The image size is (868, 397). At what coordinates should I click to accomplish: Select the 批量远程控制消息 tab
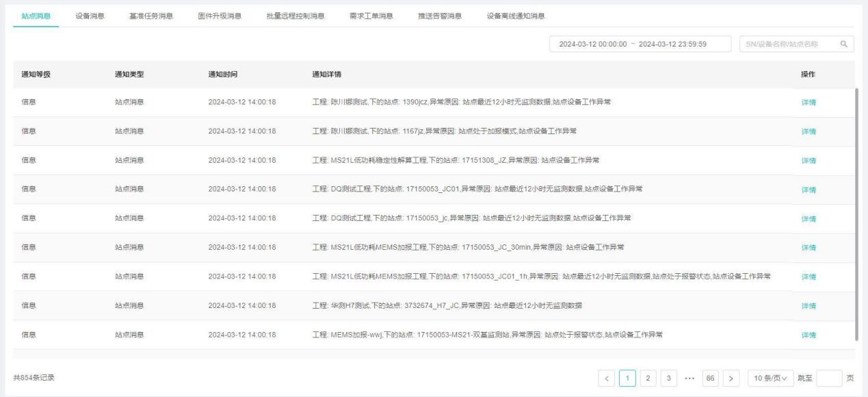pos(295,16)
